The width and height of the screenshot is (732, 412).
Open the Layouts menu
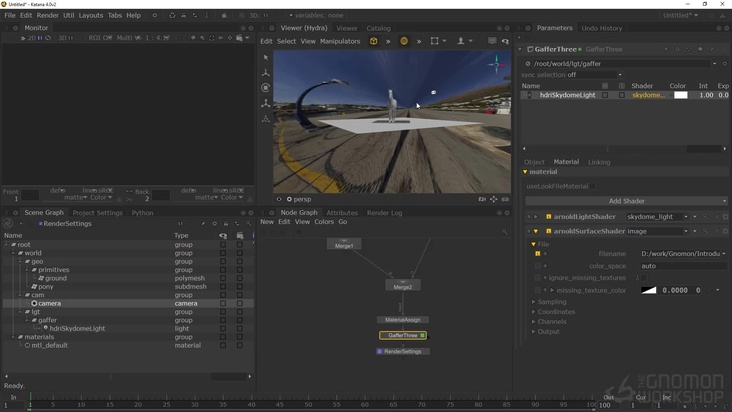coord(91,15)
